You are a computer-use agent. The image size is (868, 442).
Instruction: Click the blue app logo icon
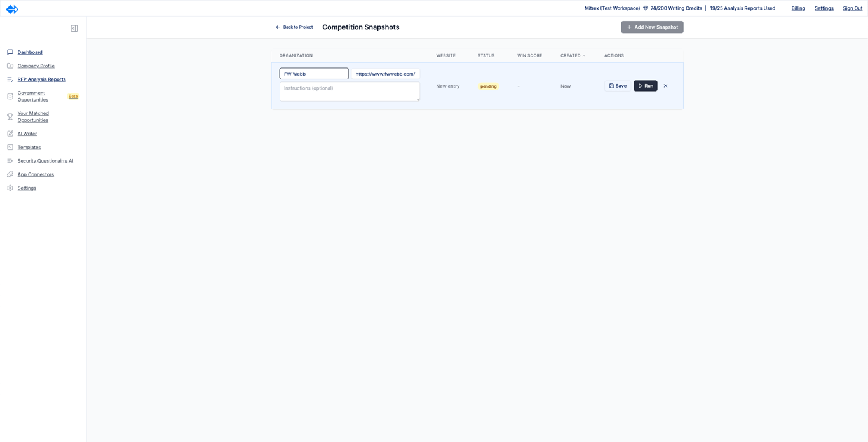coord(12,9)
